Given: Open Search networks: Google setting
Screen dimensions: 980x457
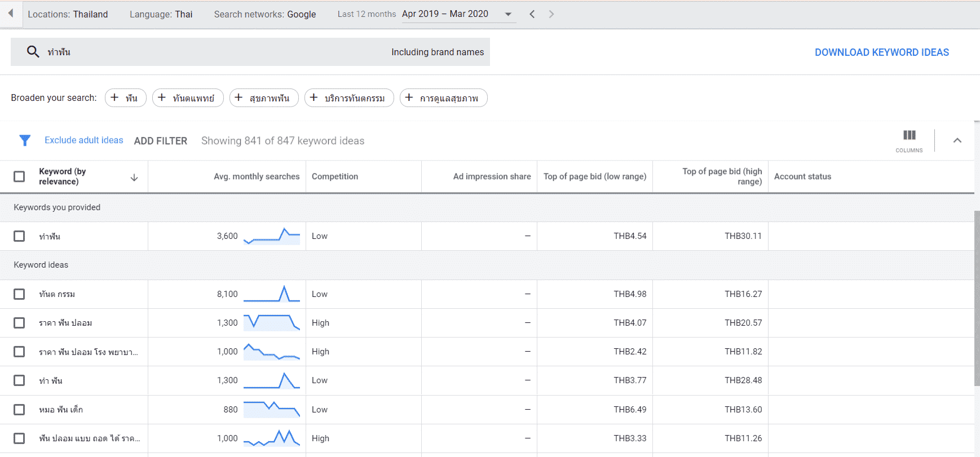Looking at the screenshot, I should pos(265,14).
